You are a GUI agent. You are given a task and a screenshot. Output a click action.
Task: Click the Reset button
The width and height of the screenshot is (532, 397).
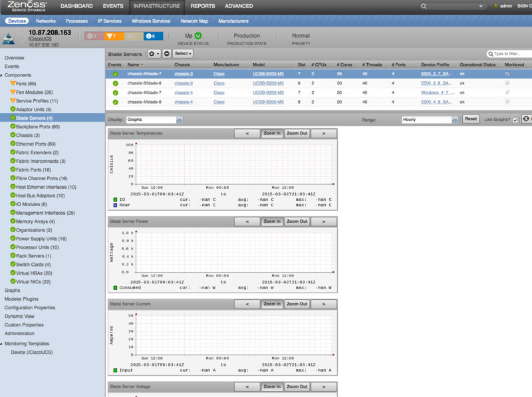click(x=471, y=119)
